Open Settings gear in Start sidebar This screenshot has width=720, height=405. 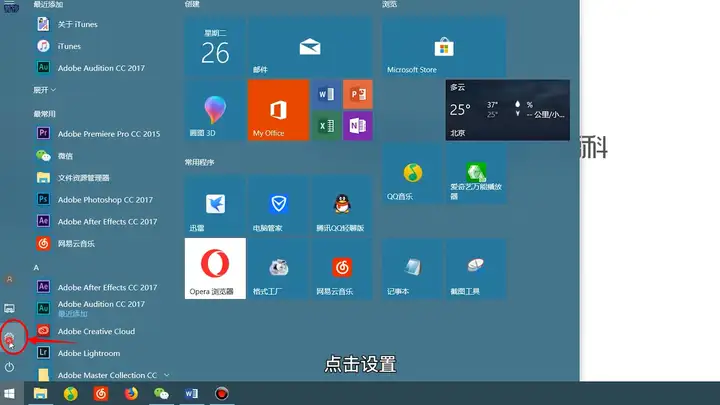[9, 339]
